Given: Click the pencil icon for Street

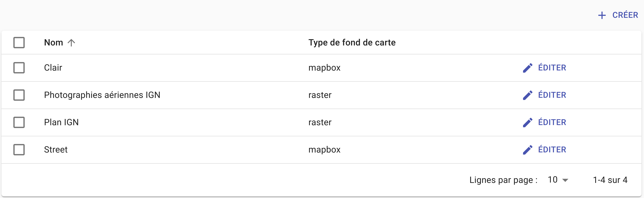Looking at the screenshot, I should 528,150.
